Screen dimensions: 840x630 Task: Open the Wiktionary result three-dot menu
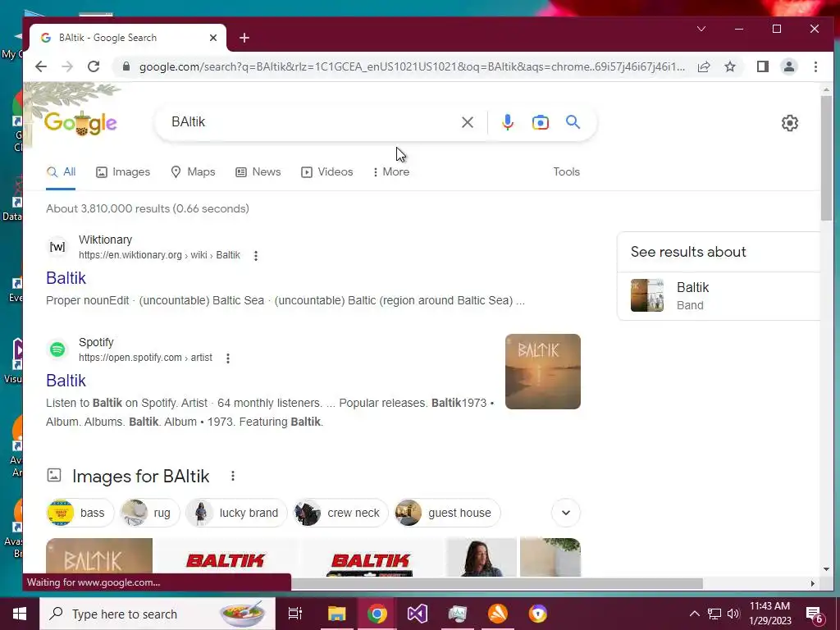point(256,256)
